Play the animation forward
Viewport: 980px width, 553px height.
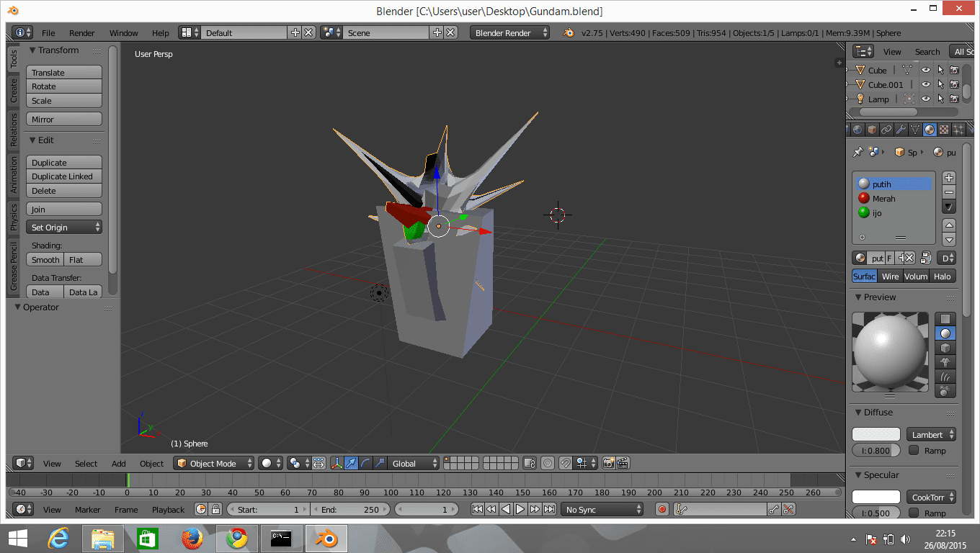[520, 510]
